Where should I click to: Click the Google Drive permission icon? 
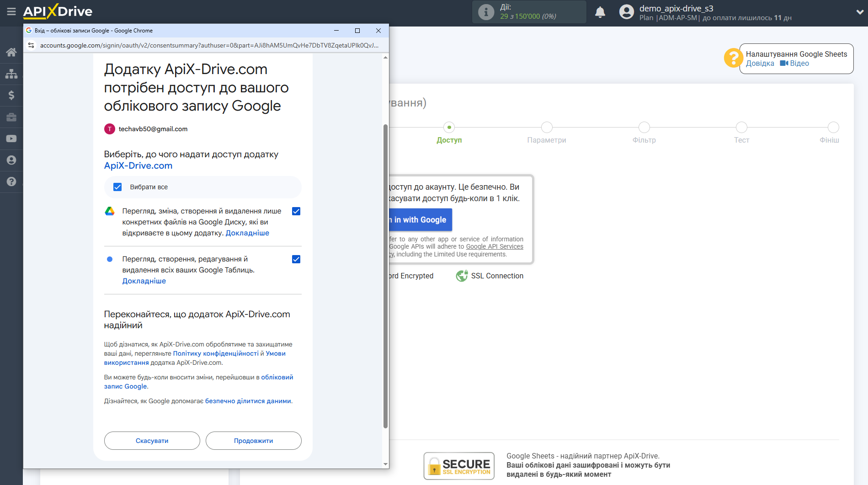coord(110,211)
